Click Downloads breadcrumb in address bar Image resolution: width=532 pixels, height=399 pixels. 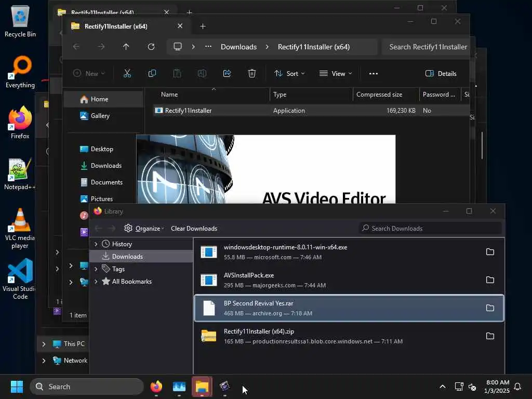pos(238,47)
